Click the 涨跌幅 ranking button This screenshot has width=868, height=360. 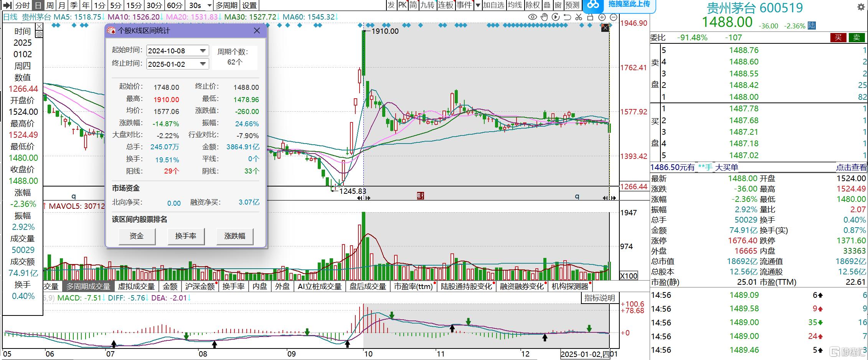coord(235,236)
